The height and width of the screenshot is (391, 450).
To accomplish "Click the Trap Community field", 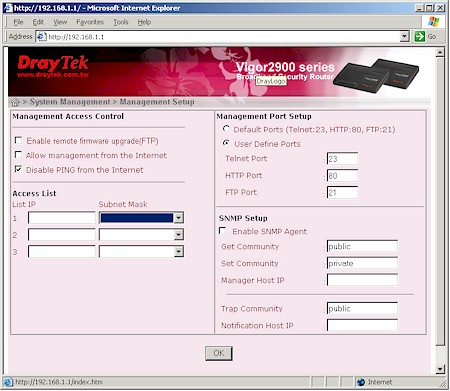I will (x=362, y=309).
